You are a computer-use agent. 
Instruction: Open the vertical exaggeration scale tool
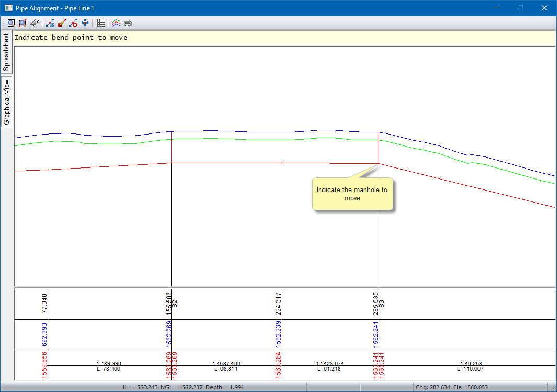tap(35, 23)
